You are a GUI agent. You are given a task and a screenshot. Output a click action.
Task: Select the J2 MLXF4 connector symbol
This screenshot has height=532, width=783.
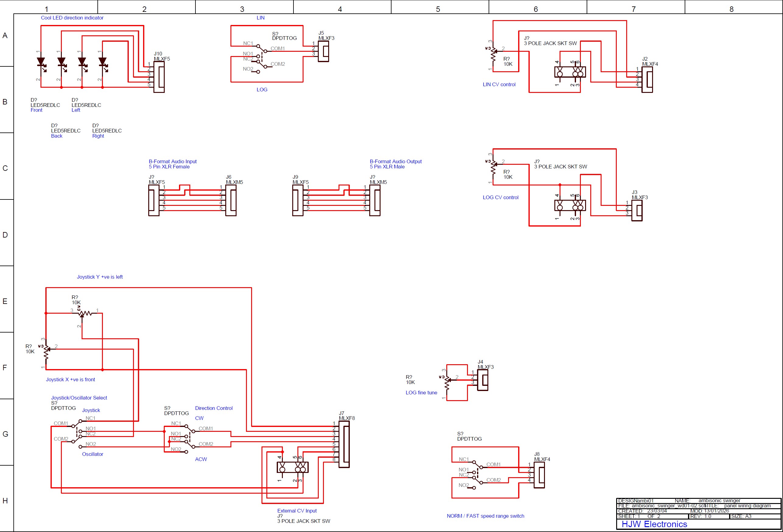coord(647,79)
